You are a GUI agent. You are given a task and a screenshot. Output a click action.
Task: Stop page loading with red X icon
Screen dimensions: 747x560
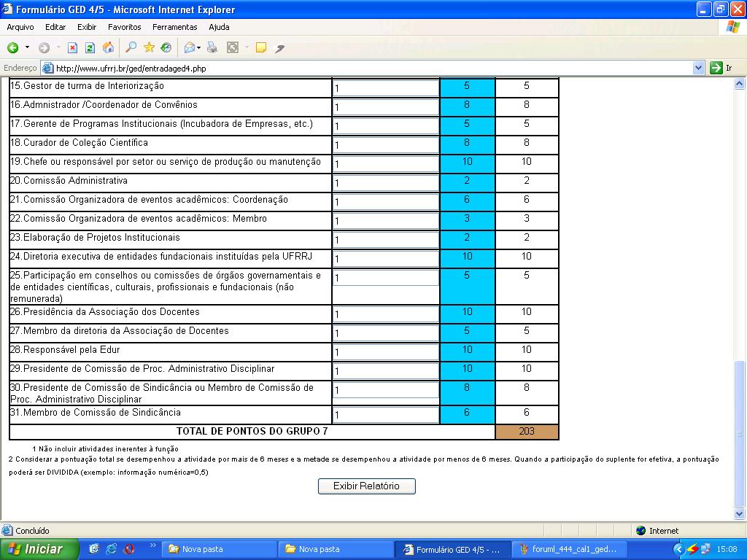[x=72, y=47]
